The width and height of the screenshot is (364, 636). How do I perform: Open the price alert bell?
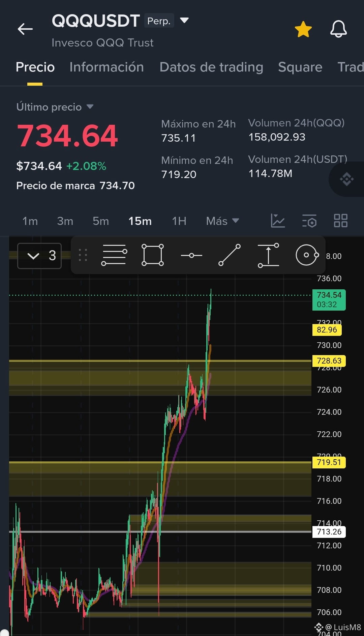[x=338, y=29]
